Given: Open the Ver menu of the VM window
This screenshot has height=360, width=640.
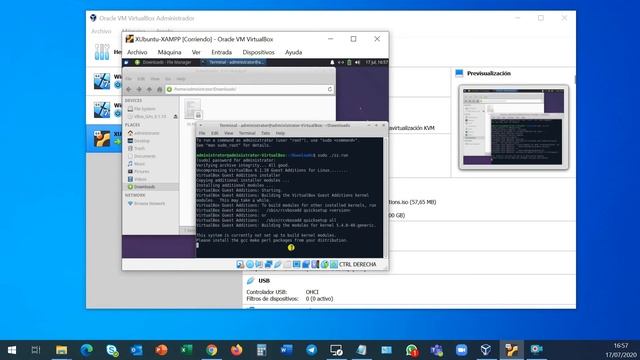Looking at the screenshot, I should pos(196,52).
